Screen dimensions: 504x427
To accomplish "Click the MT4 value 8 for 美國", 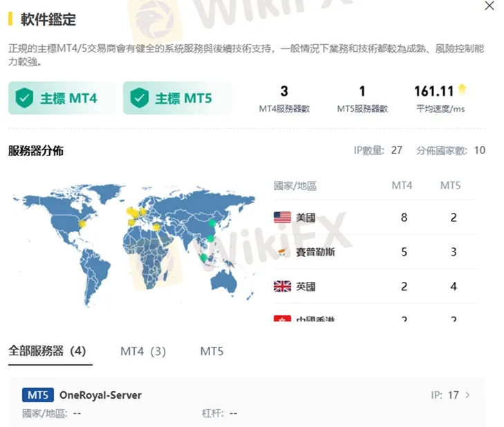I will pos(404,218).
